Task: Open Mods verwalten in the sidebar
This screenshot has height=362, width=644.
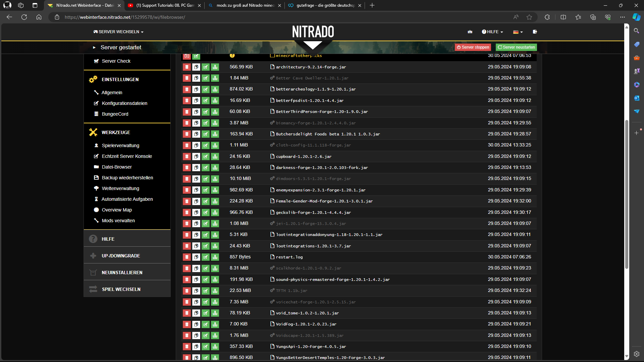Action: [x=118, y=221]
